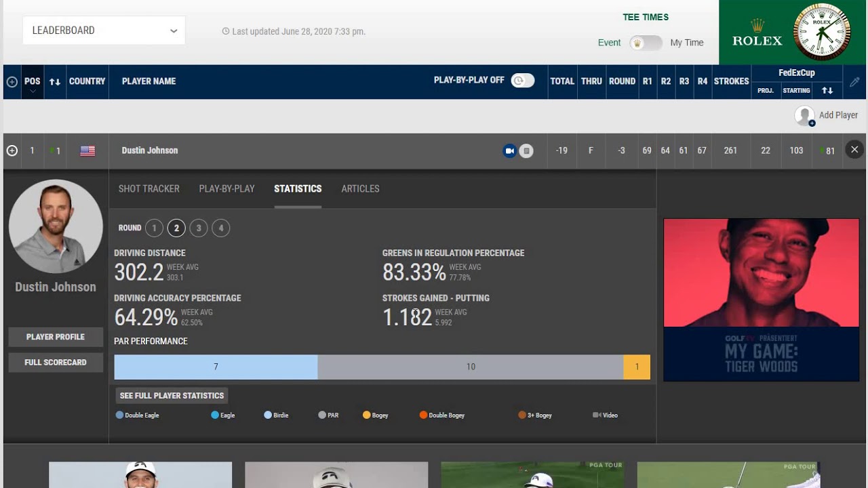Close Dustin Johnson expanded panel
868x488 pixels.
[854, 150]
